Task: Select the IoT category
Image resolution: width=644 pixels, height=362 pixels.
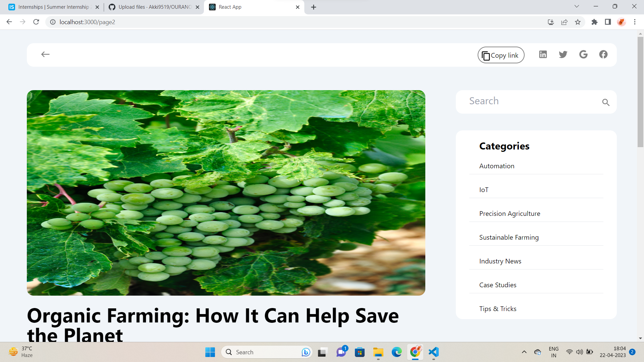Action: pyautogui.click(x=484, y=190)
